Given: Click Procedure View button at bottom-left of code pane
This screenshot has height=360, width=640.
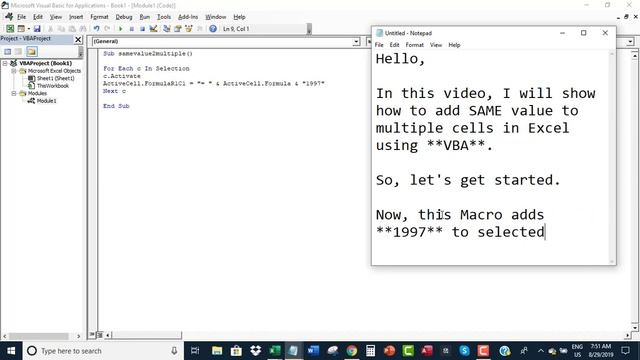Looking at the screenshot, I should (92, 335).
